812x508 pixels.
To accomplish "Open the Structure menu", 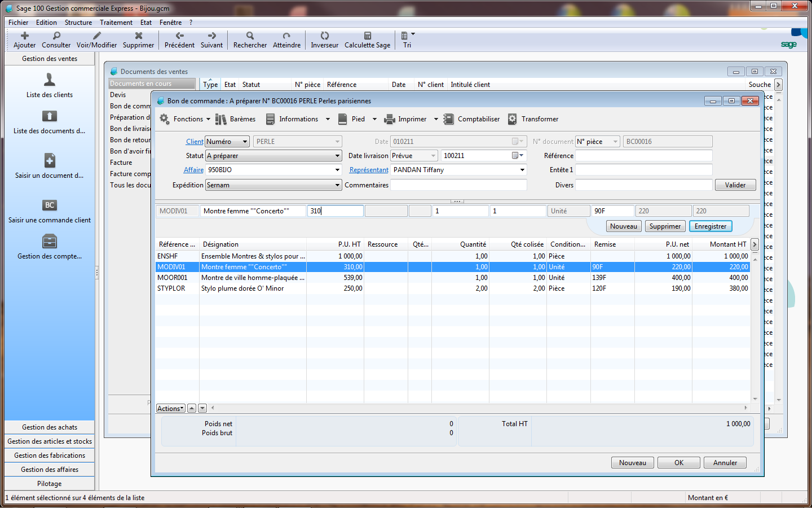I will pos(78,23).
